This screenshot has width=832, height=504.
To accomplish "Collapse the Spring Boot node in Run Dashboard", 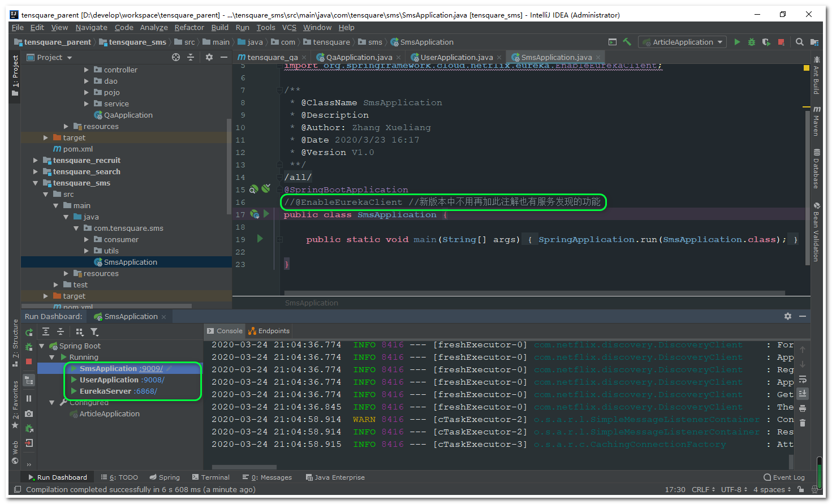I will pyautogui.click(x=41, y=346).
